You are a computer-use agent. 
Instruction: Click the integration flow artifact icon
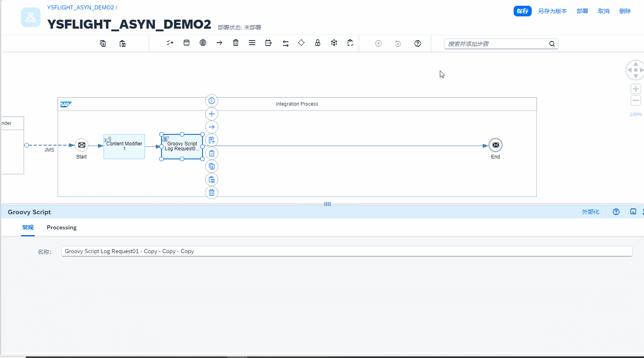click(31, 17)
